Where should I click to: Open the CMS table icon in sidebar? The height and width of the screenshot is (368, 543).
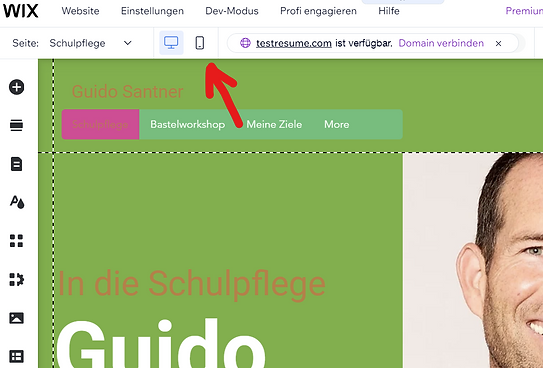coord(17,356)
